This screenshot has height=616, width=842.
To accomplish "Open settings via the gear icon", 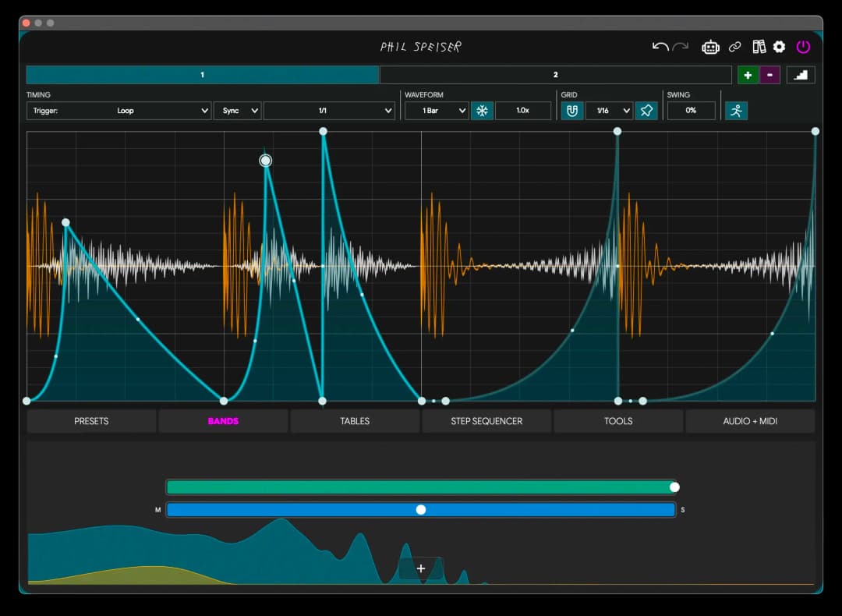I will (779, 47).
